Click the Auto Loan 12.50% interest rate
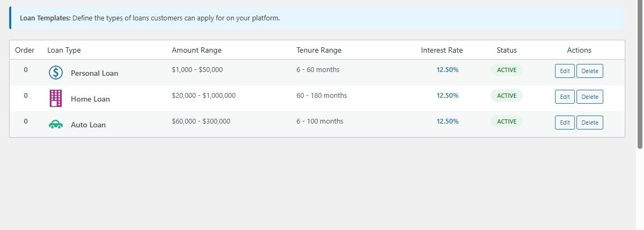Viewport: 644px width, 230px height. pos(447,121)
